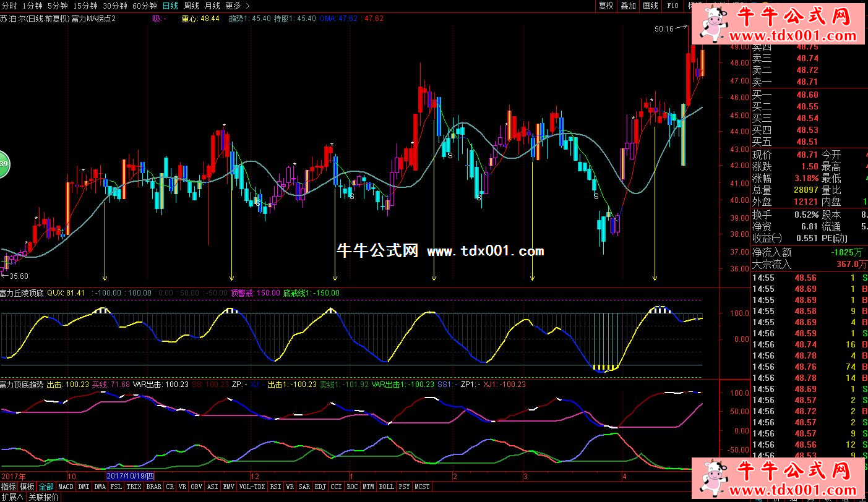Apply the VR indicator
Viewport: 868px width, 502px height.
pyautogui.click(x=183, y=487)
